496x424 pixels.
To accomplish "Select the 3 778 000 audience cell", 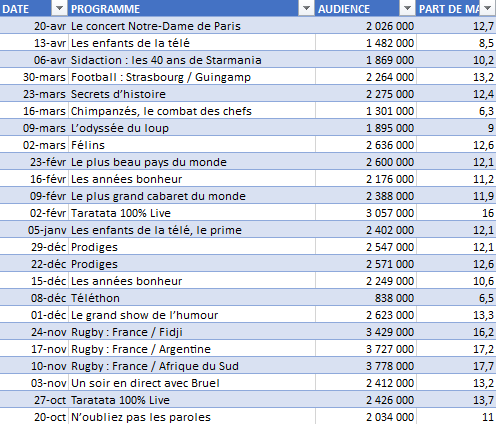I will 366,366.
